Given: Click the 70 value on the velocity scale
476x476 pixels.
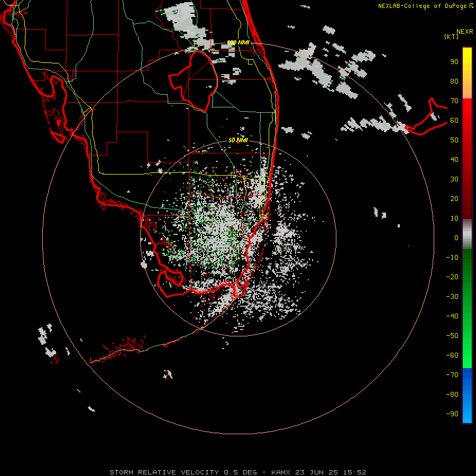Looking at the screenshot, I should pyautogui.click(x=454, y=101).
